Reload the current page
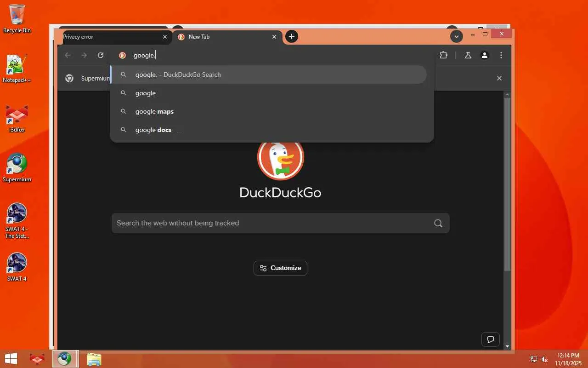Viewport: 588px width, 368px height. (x=101, y=55)
